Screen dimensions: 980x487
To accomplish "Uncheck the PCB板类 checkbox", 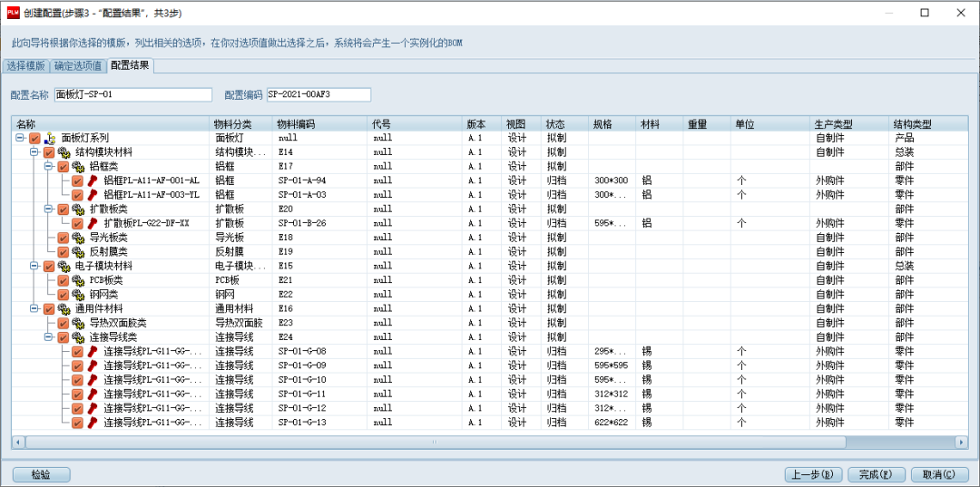I will [64, 280].
